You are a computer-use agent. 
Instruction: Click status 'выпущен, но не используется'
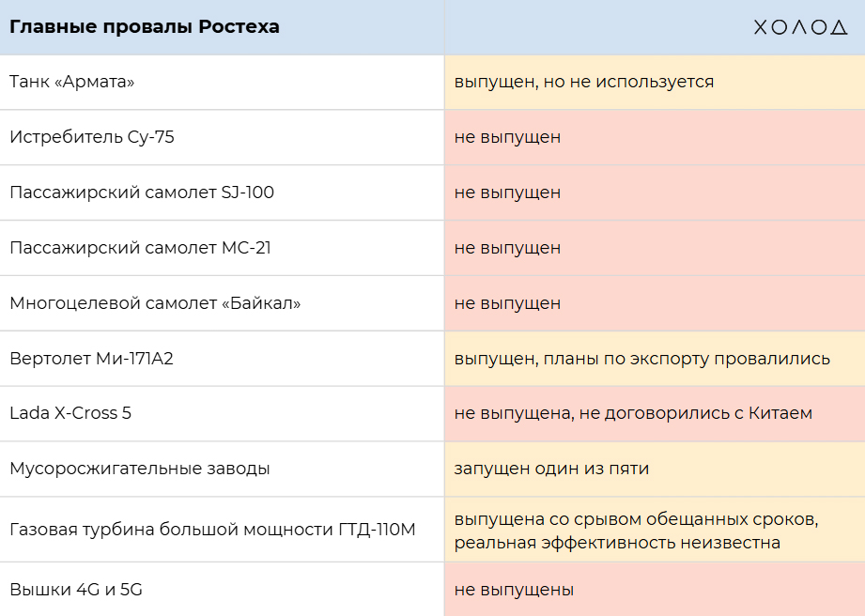tap(584, 82)
